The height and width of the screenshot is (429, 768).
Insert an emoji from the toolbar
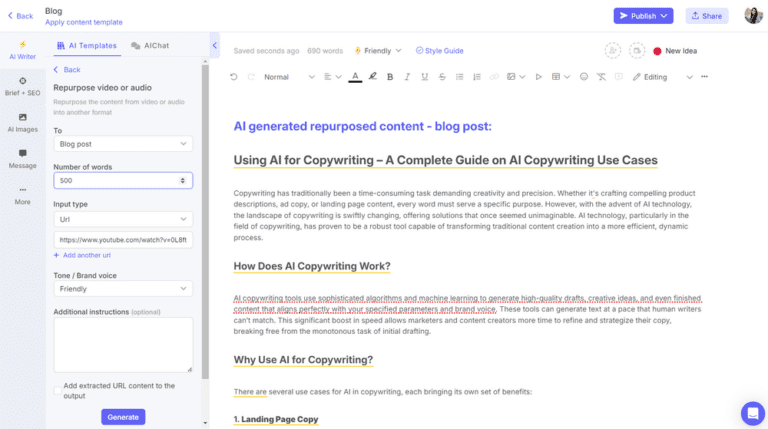click(x=584, y=77)
